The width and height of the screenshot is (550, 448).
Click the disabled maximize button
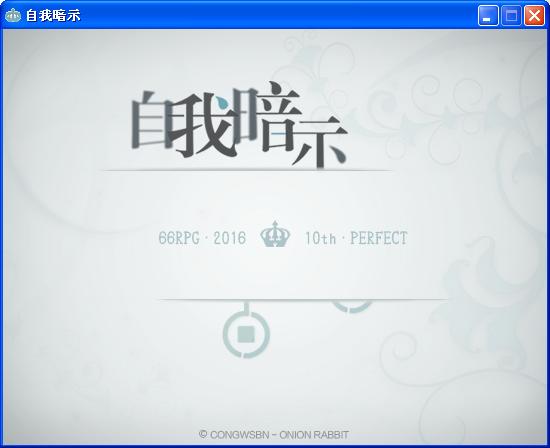[511, 16]
